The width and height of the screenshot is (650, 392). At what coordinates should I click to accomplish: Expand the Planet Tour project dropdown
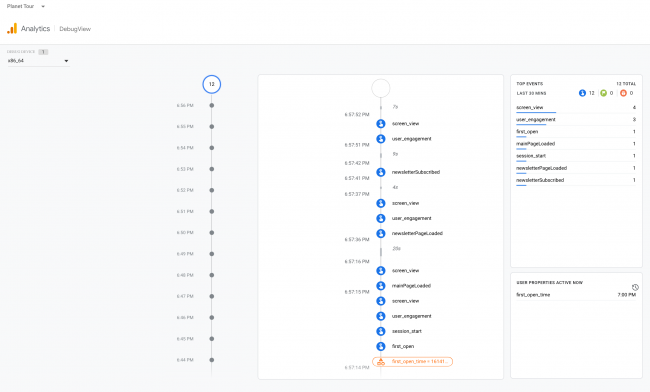coord(26,6)
